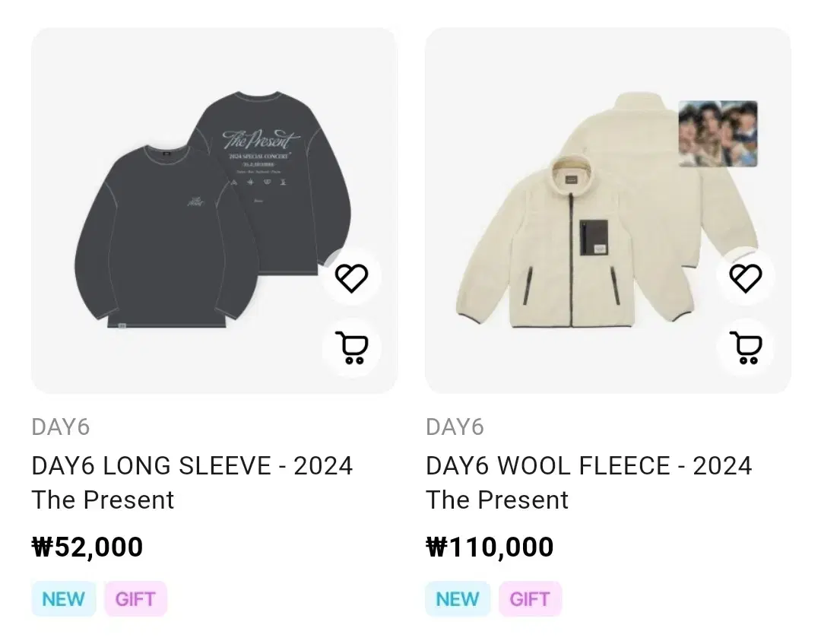Screen dimensions: 821x644
Task: Click GIFT tag under Wool Fleece
Action: 530,599
